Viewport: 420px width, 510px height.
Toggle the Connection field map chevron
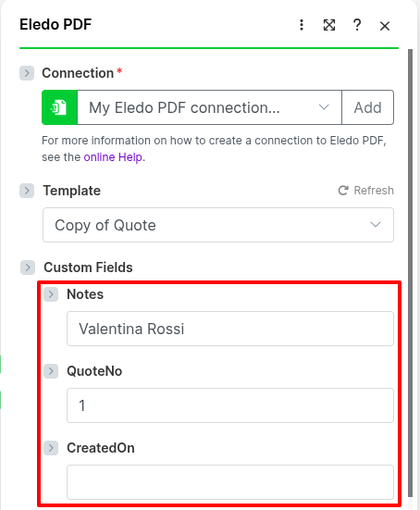pyautogui.click(x=27, y=73)
